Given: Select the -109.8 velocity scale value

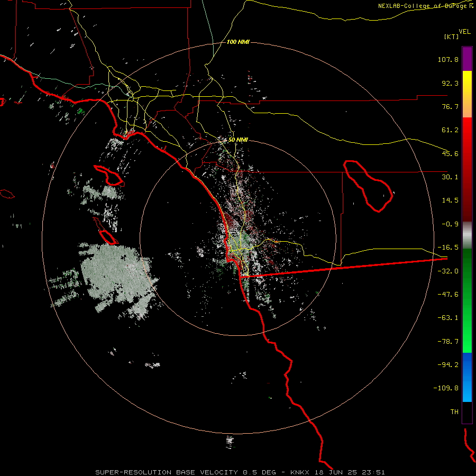Looking at the screenshot, I should tap(446, 388).
